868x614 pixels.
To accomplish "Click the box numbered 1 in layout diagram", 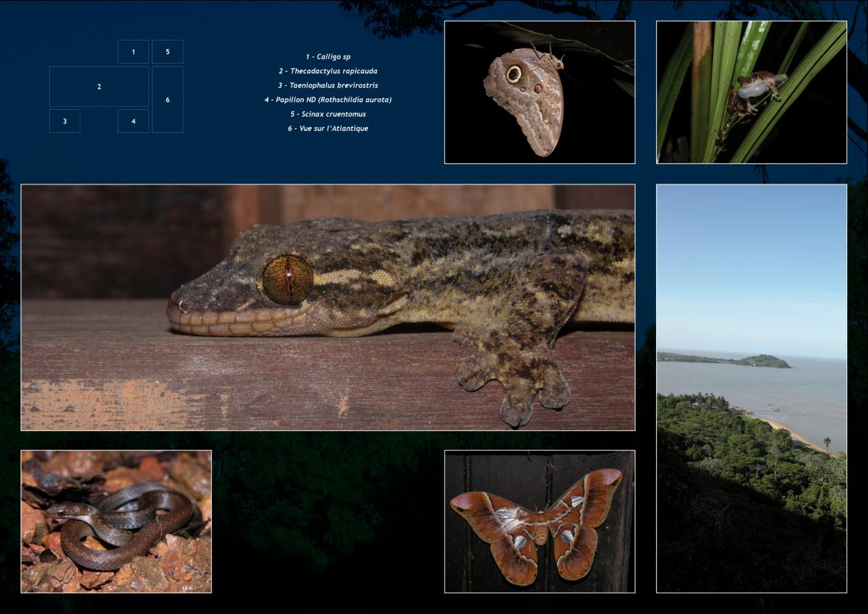I will pos(133,51).
